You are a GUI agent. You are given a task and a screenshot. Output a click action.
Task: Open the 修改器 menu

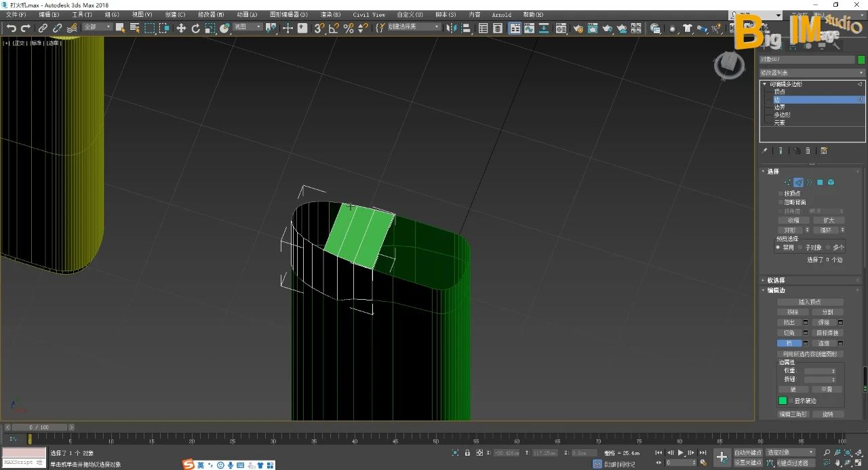210,14
